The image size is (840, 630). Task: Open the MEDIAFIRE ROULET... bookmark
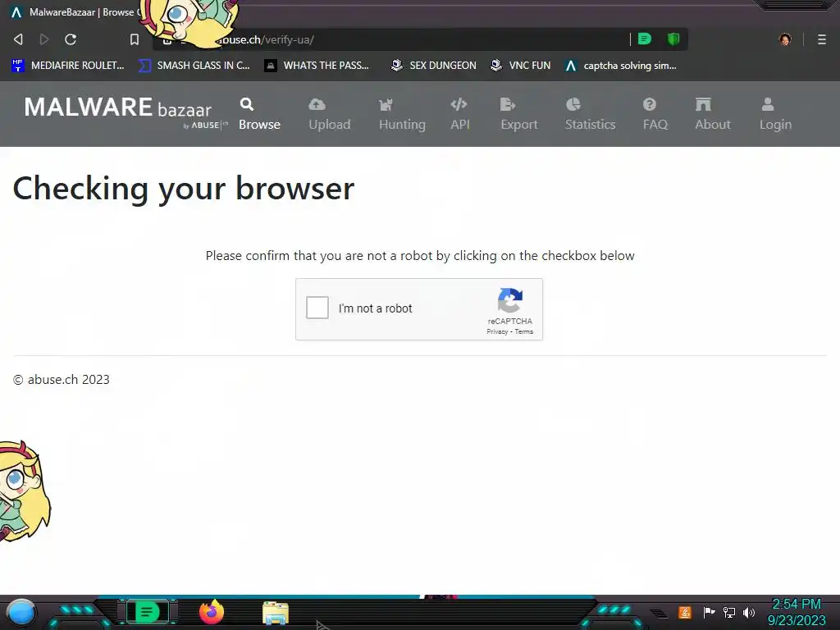pos(68,66)
